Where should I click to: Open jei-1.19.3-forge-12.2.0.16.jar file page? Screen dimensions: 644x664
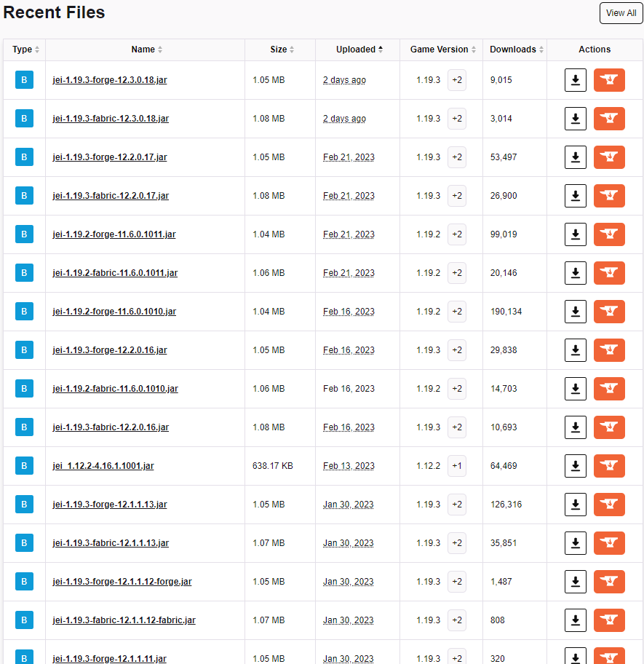(110, 350)
